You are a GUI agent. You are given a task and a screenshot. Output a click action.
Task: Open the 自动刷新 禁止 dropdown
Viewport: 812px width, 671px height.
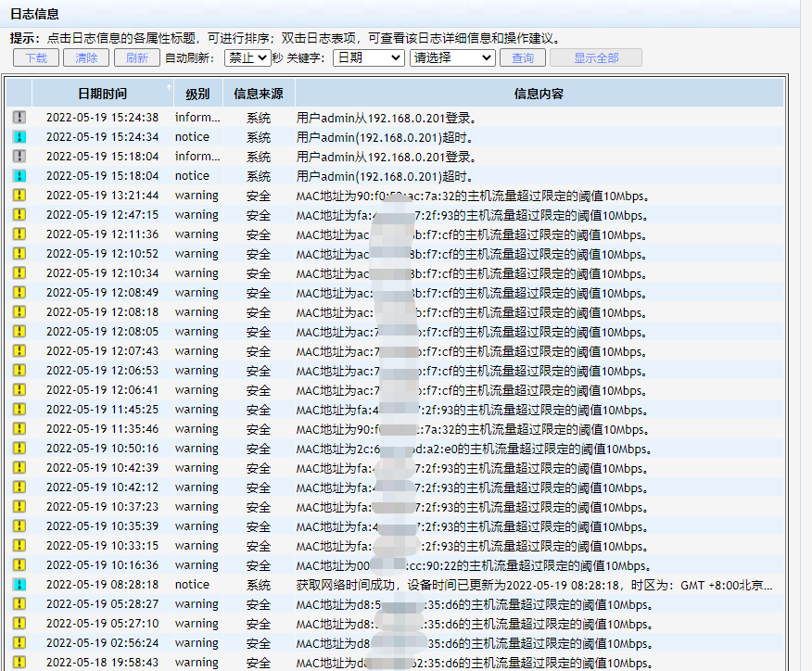click(247, 58)
